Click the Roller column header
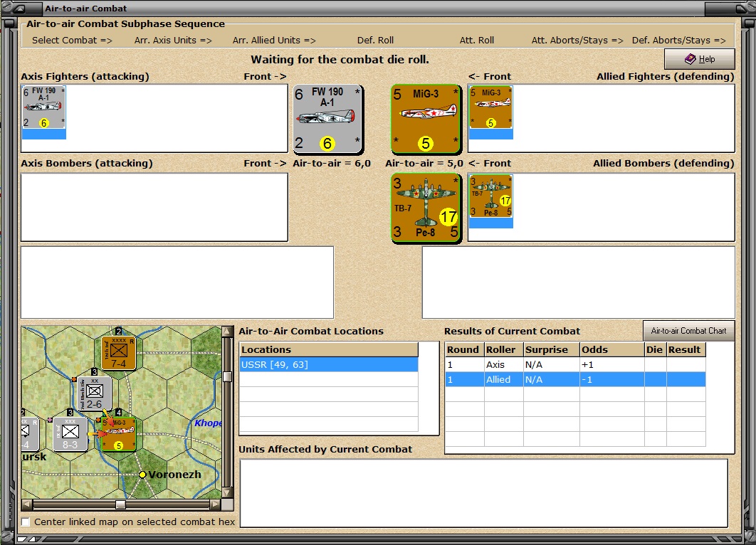Image resolution: width=756 pixels, height=545 pixels. tap(503, 350)
